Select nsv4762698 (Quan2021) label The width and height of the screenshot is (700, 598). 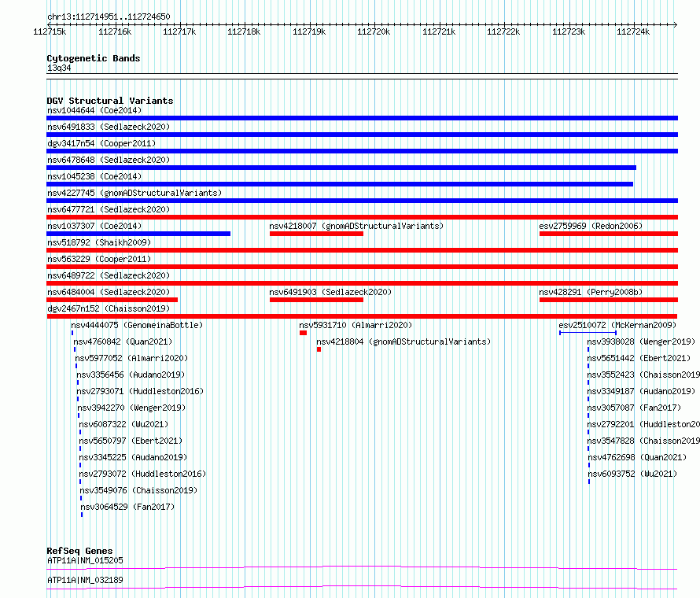(x=637, y=457)
